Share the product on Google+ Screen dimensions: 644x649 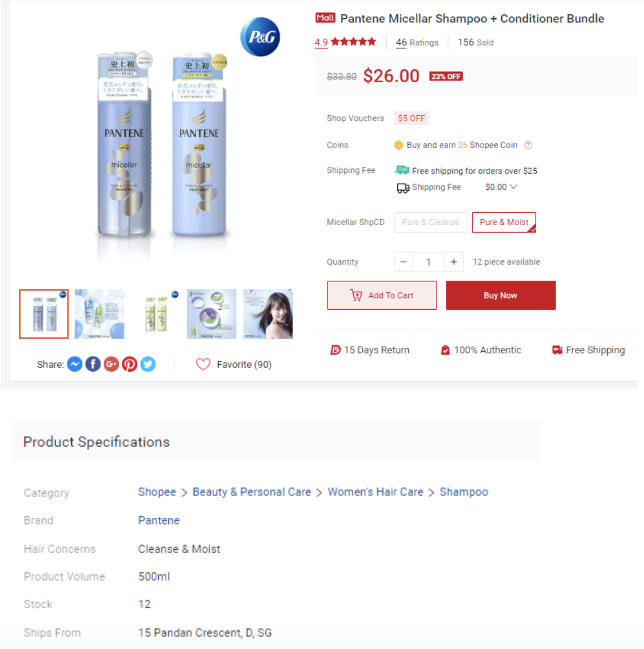(111, 364)
